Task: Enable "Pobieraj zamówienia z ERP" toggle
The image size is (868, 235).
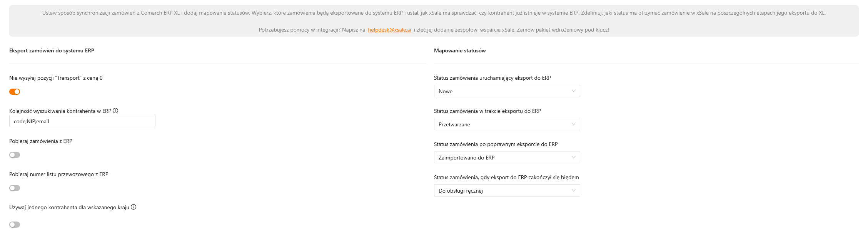Action: [x=15, y=155]
